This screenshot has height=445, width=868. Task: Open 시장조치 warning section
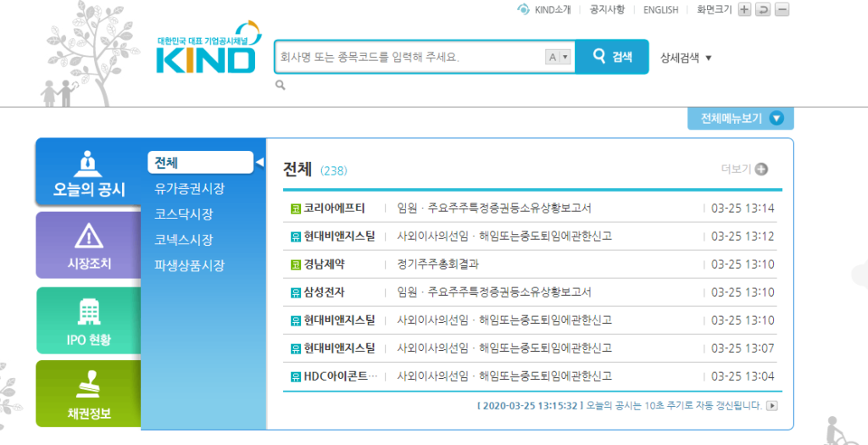tap(88, 245)
